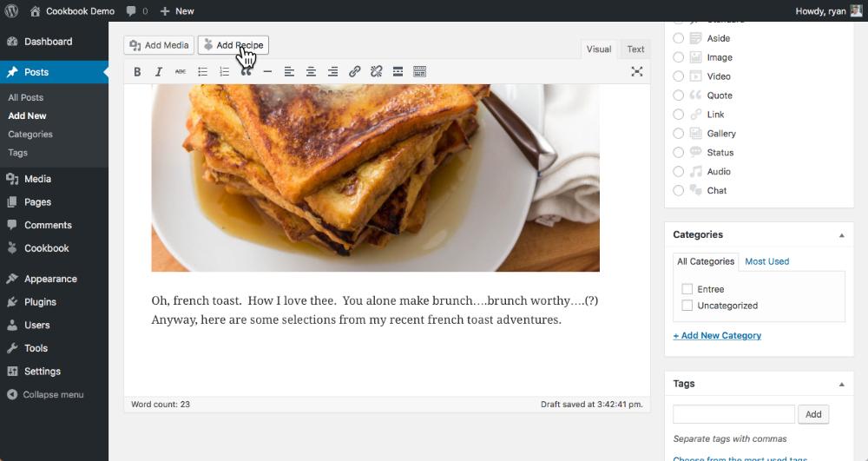Insert a numbered list

[x=224, y=71]
